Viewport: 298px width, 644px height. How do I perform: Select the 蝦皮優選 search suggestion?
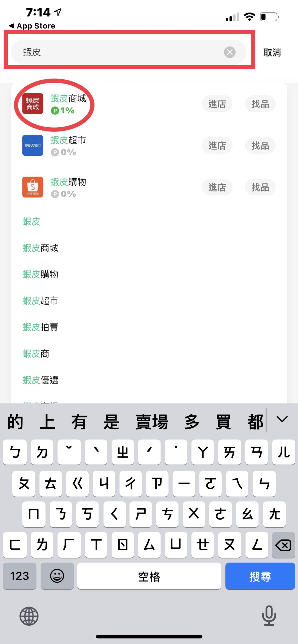[40, 380]
